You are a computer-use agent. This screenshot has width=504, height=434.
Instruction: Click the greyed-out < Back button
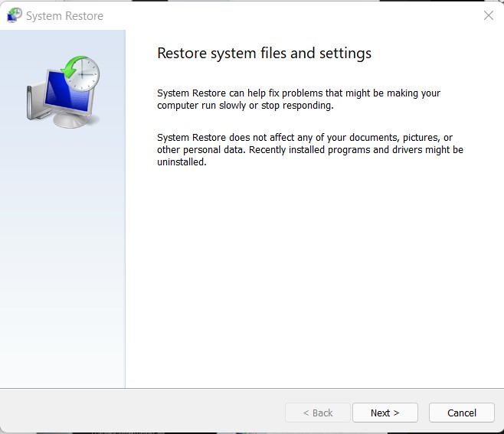point(318,413)
